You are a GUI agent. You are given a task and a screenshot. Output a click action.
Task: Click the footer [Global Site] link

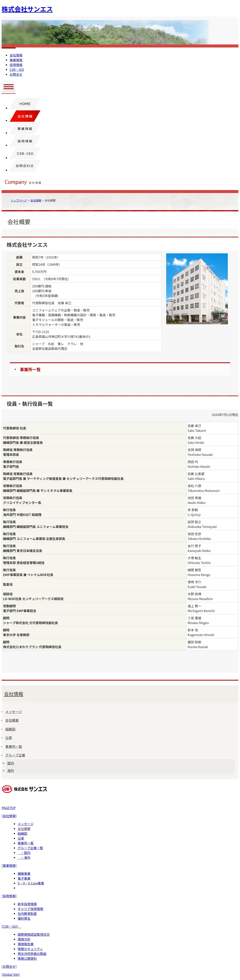[x=11, y=975]
